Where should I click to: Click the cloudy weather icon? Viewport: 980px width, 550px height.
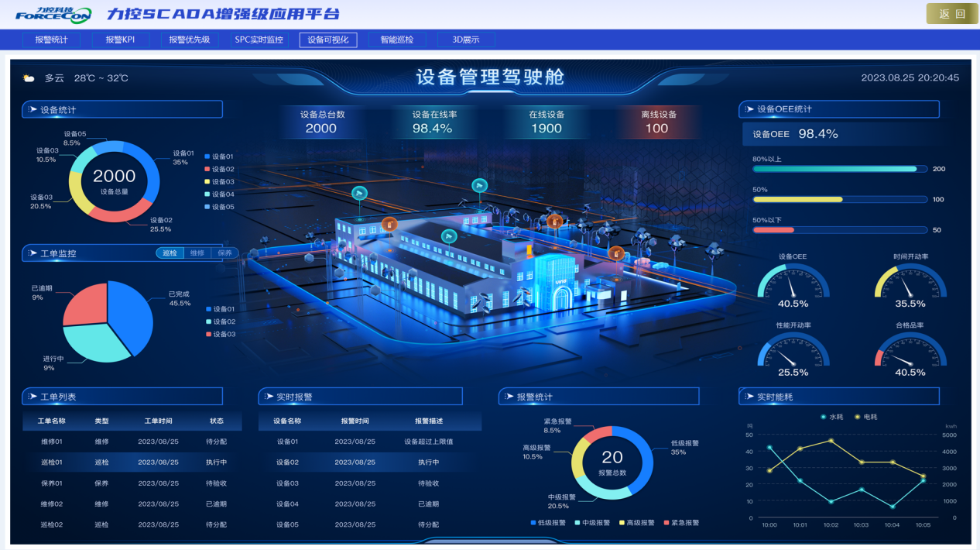[29, 78]
